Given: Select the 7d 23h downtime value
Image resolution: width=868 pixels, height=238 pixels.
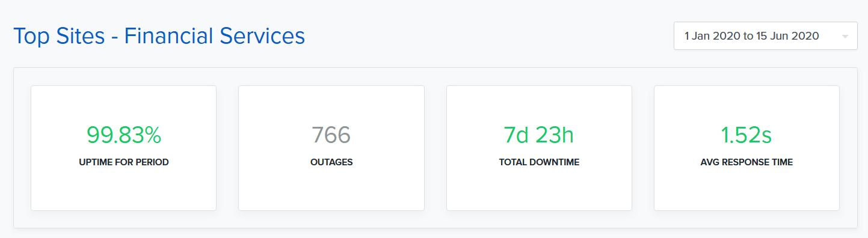Looking at the screenshot, I should [539, 135].
